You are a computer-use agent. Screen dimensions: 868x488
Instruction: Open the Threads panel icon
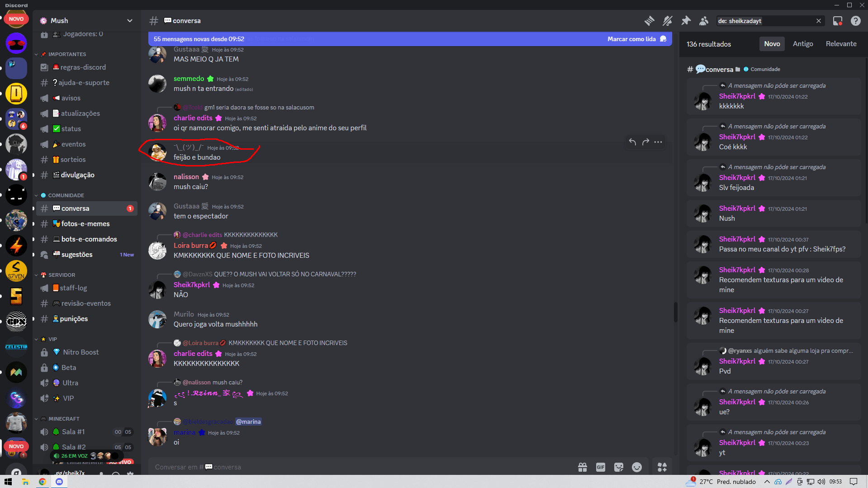click(650, 21)
